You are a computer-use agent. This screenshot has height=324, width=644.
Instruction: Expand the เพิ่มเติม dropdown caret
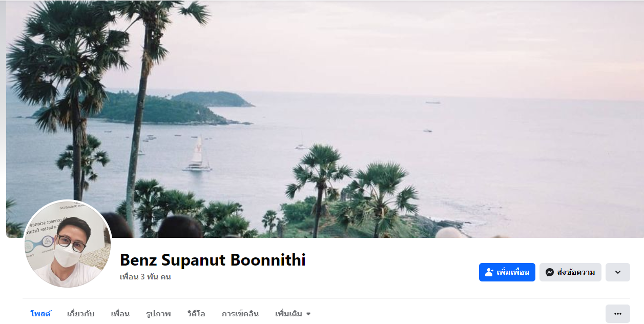pos(308,314)
